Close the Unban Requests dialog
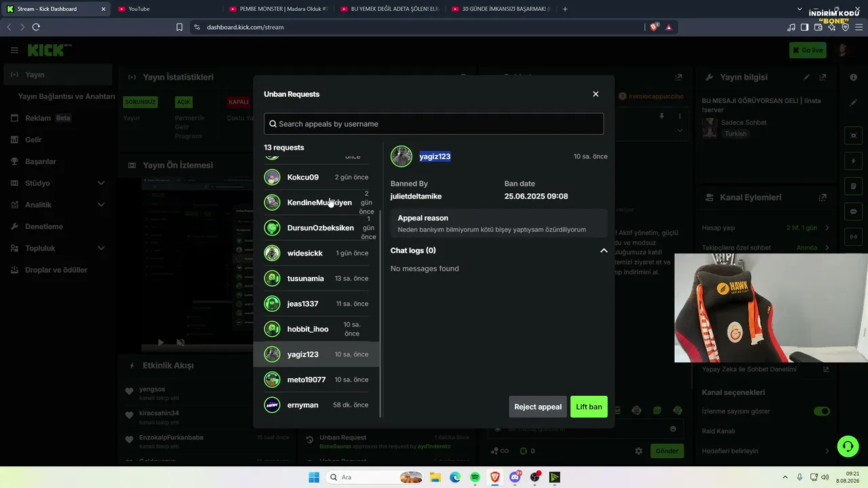 pyautogui.click(x=595, y=94)
